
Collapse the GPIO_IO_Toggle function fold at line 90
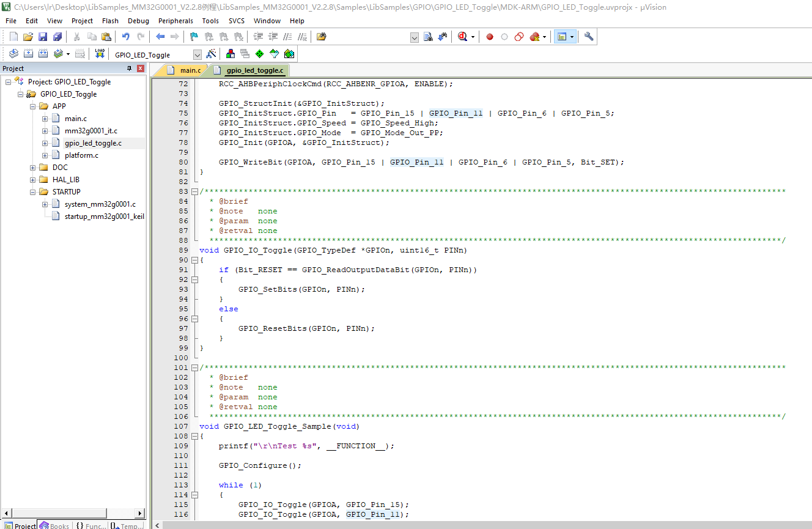(194, 260)
